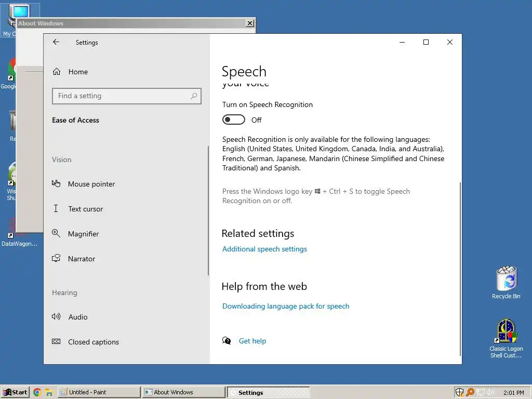Click the magnifying glass in the search box
Image resolution: width=532 pixels, height=399 pixels.
(x=194, y=96)
